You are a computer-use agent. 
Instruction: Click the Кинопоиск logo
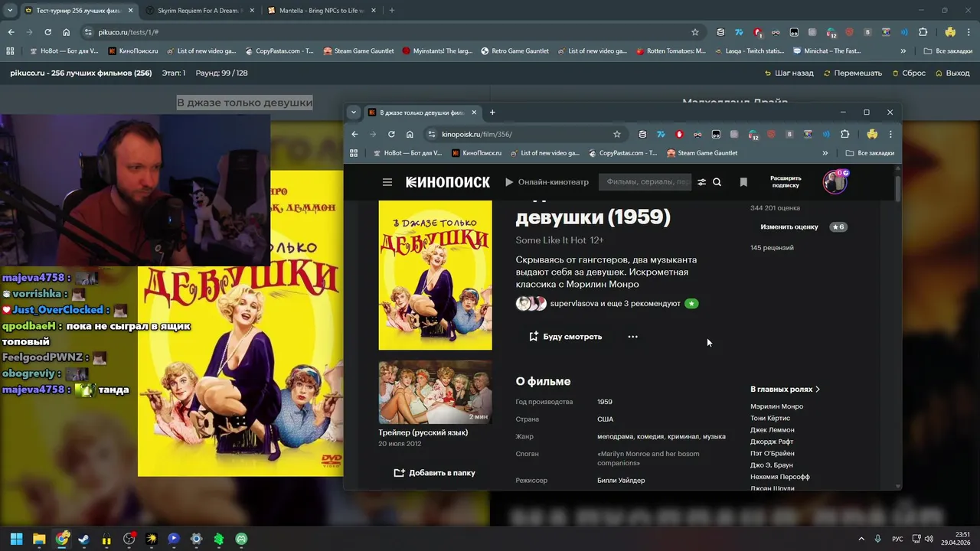coord(447,182)
